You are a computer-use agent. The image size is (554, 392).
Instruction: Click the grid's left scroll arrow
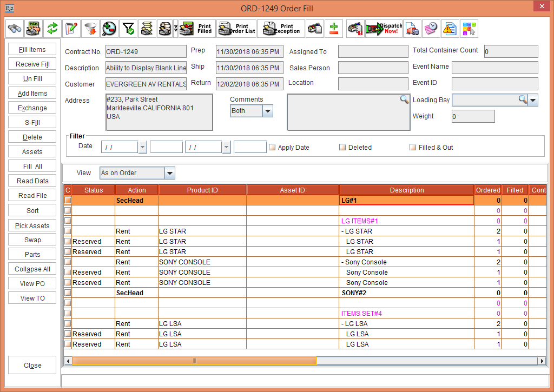[x=68, y=361]
